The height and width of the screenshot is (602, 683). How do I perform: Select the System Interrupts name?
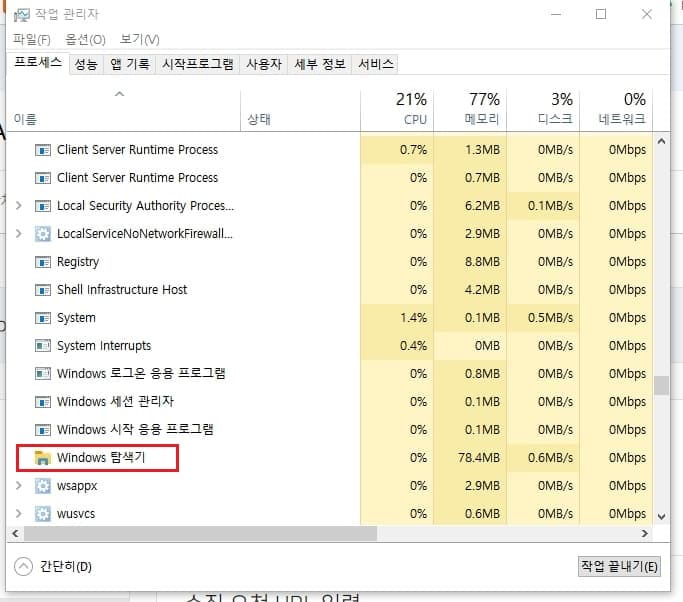(x=104, y=346)
